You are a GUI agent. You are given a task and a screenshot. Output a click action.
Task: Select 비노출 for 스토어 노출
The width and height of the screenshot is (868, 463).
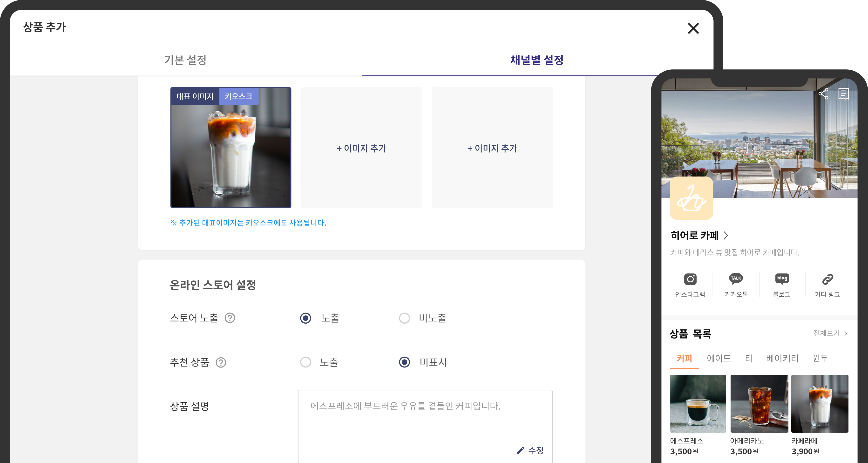[x=404, y=318]
